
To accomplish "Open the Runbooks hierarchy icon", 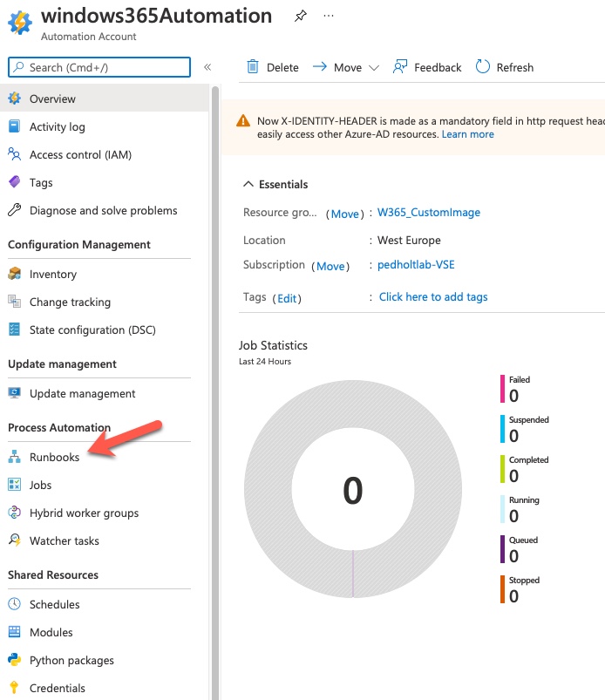I will coord(14,457).
